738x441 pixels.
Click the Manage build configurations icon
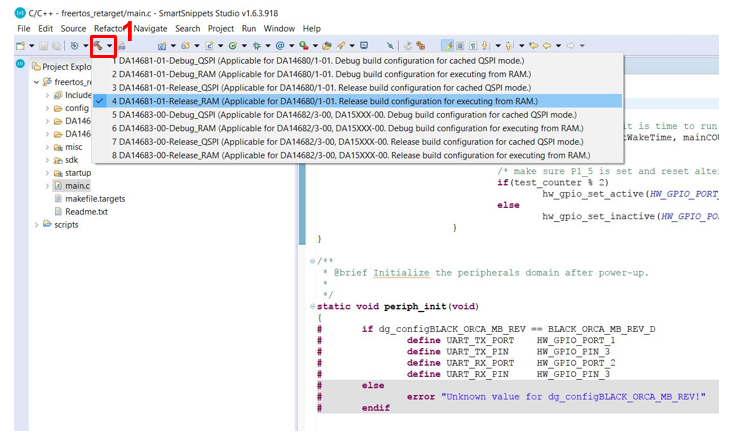(x=74, y=46)
